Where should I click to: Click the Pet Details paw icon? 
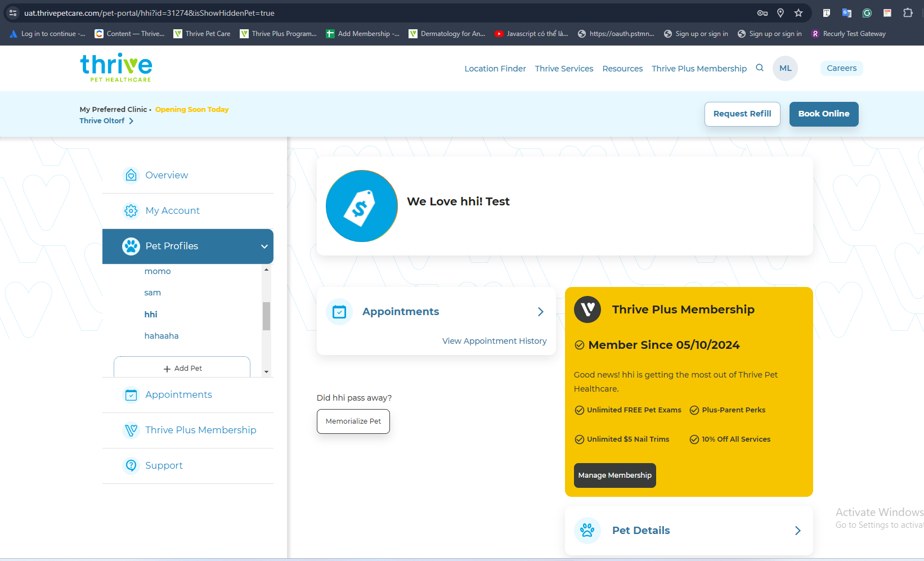click(x=587, y=530)
